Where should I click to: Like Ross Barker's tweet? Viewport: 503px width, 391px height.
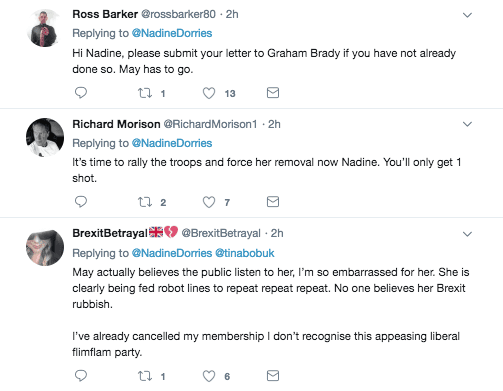[209, 93]
